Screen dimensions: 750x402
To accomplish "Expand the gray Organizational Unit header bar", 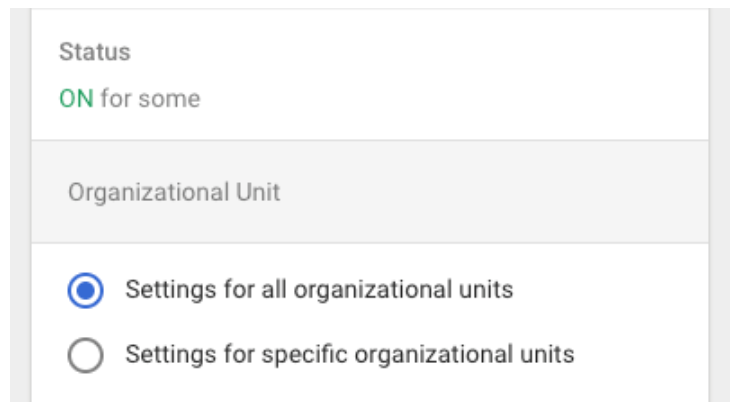I will tap(370, 192).
